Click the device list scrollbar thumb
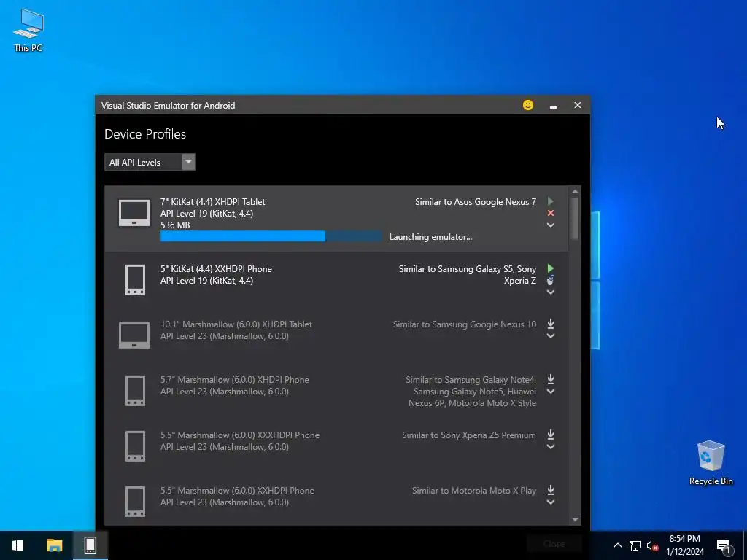The width and height of the screenshot is (747, 560). (575, 219)
